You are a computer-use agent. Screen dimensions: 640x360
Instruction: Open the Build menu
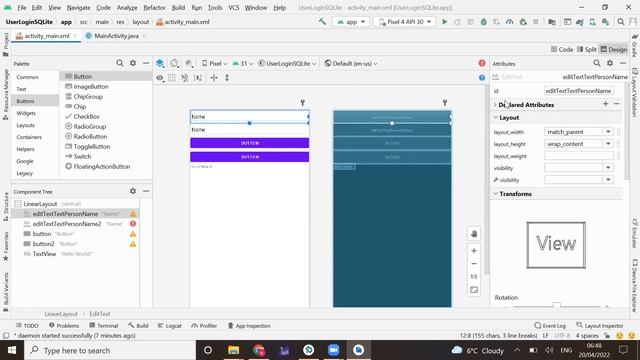(x=178, y=7)
